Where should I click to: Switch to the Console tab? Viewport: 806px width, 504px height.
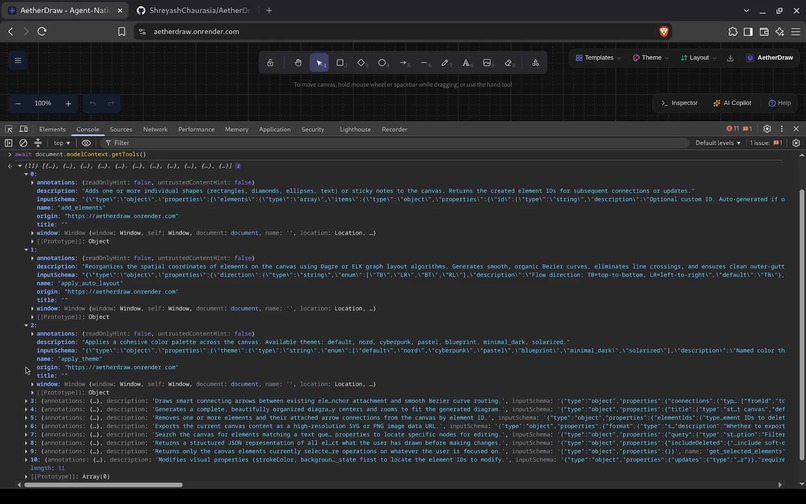(88, 129)
